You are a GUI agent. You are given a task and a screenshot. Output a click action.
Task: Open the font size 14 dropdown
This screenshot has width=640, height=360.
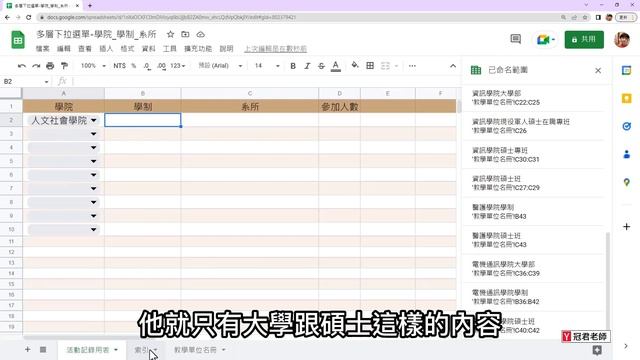pos(267,66)
